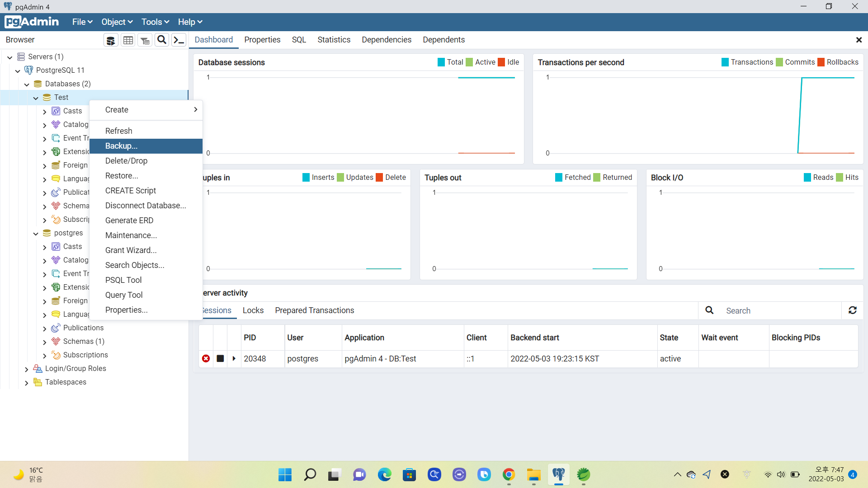
Task: Select Backup... from context menu
Action: click(x=121, y=146)
